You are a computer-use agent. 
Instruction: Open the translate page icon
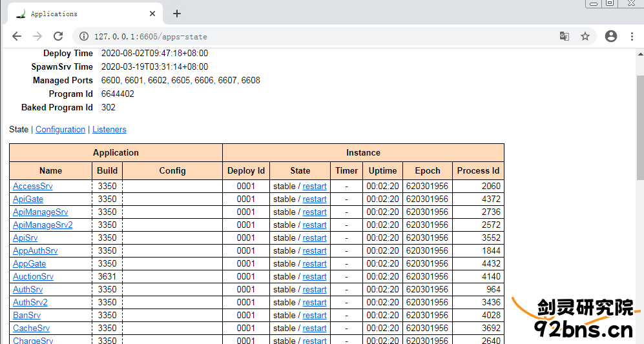565,37
